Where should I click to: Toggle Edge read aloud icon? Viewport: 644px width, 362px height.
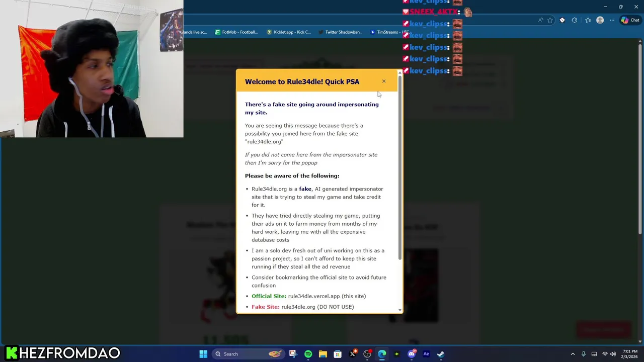click(541, 20)
